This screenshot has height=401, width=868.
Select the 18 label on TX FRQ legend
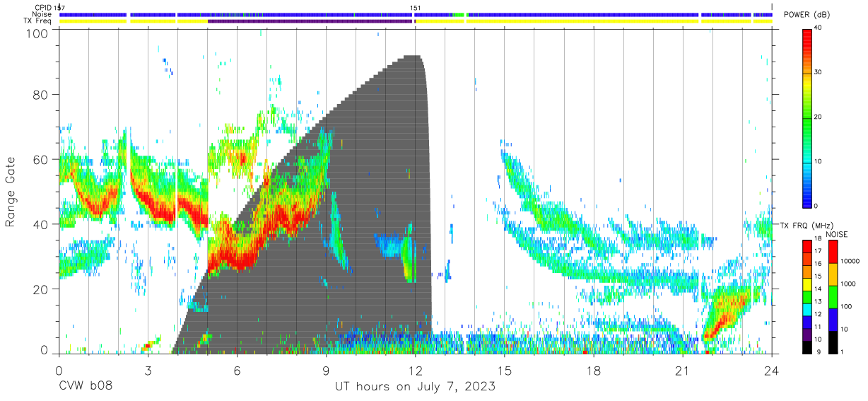(x=816, y=240)
